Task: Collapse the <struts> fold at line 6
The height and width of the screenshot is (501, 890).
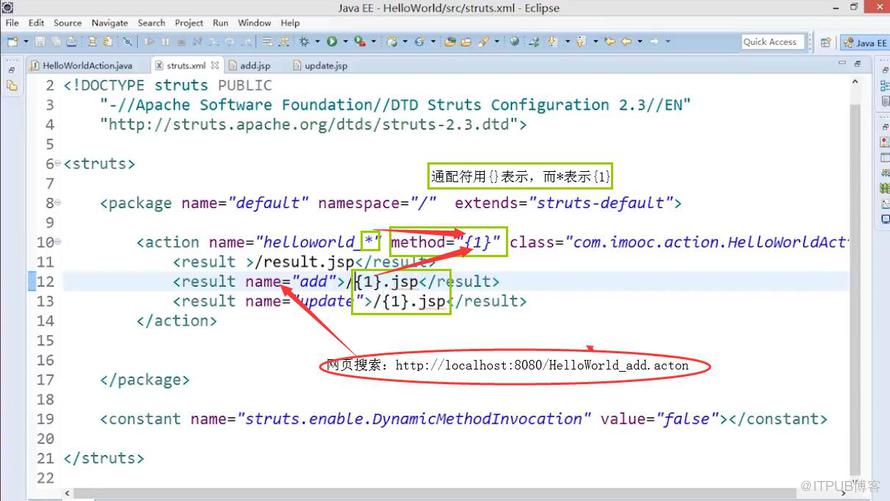Action: [58, 163]
